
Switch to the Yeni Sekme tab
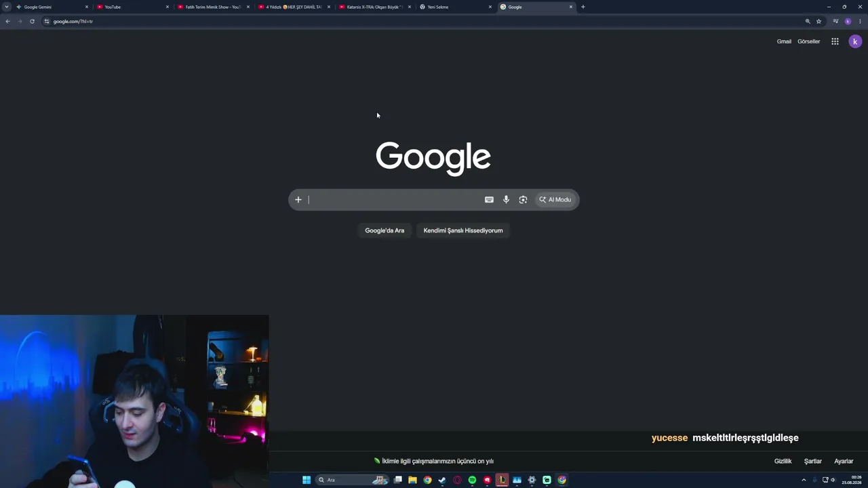click(x=454, y=7)
